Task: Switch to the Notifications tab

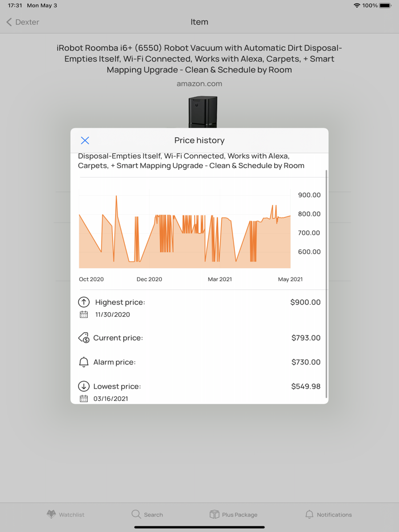Action: [328, 514]
